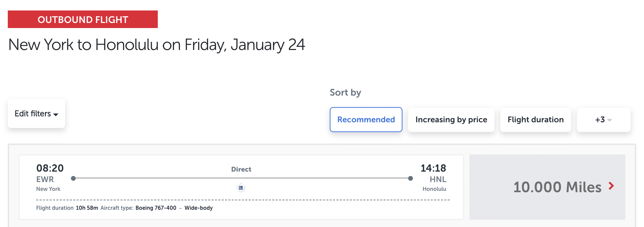Viewport: 644px width, 227px height.
Task: Sort flights by Recommended
Action: pos(366,120)
